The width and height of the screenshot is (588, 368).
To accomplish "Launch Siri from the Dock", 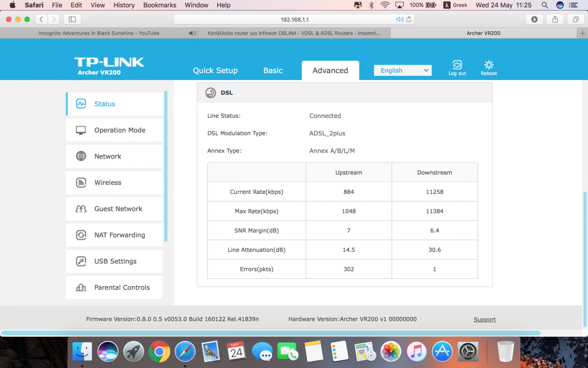I will pos(108,351).
